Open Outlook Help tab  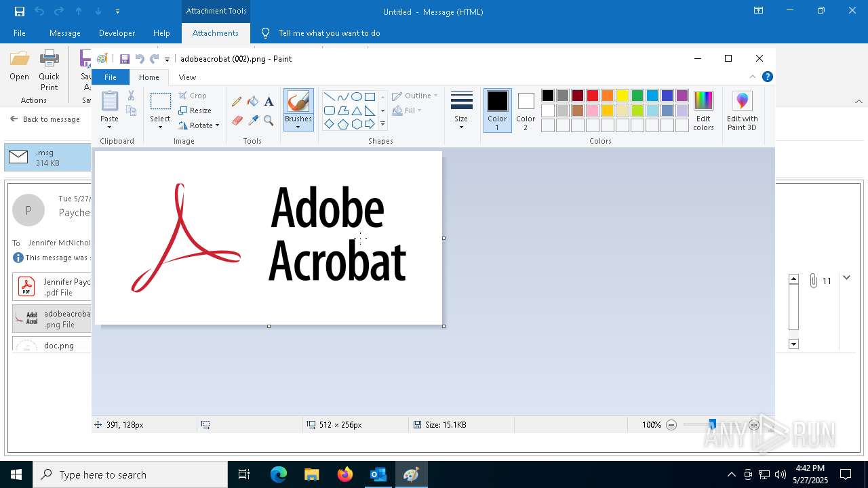pos(161,33)
